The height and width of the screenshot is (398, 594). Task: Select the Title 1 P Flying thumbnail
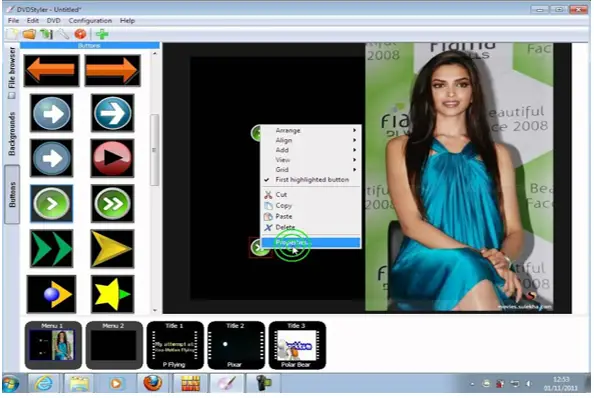pos(175,345)
